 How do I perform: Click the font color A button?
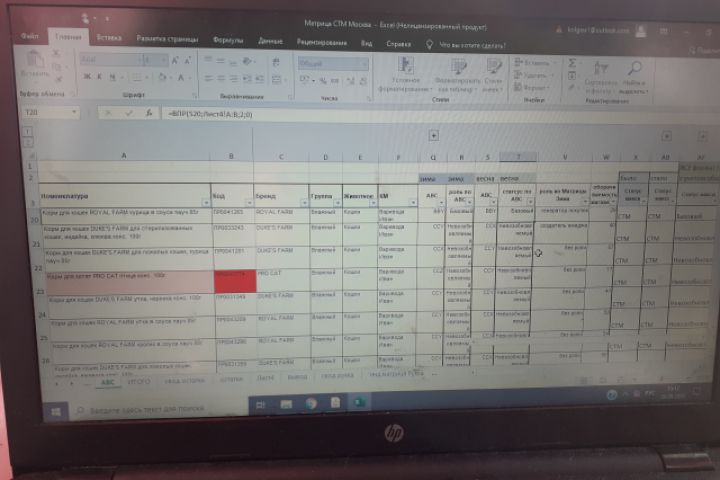pyautogui.click(x=181, y=78)
